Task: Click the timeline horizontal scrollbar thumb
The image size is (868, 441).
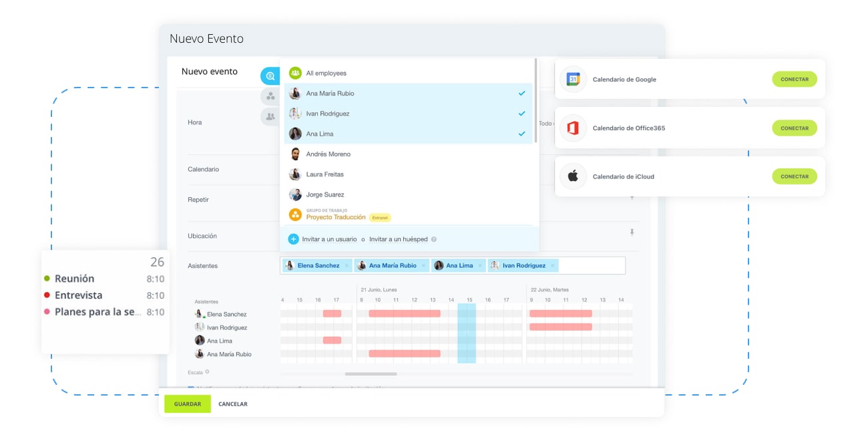Action: (371, 374)
